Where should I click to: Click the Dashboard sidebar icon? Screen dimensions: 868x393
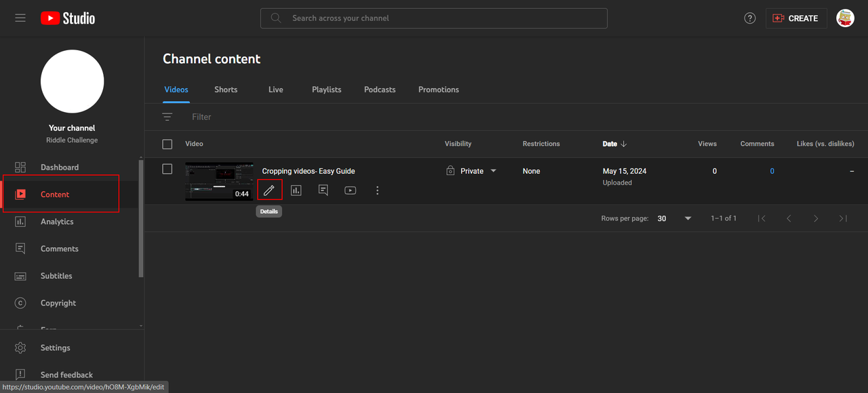pos(20,167)
